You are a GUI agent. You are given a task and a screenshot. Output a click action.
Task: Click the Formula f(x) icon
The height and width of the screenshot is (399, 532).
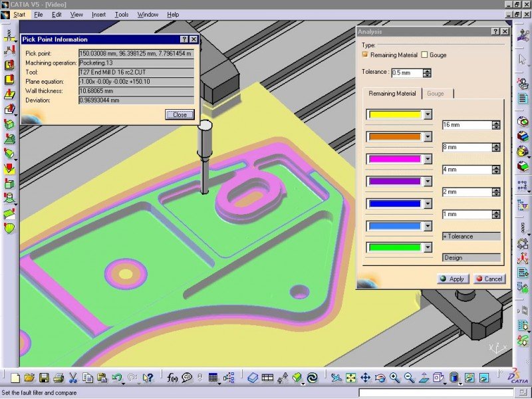coord(173,378)
